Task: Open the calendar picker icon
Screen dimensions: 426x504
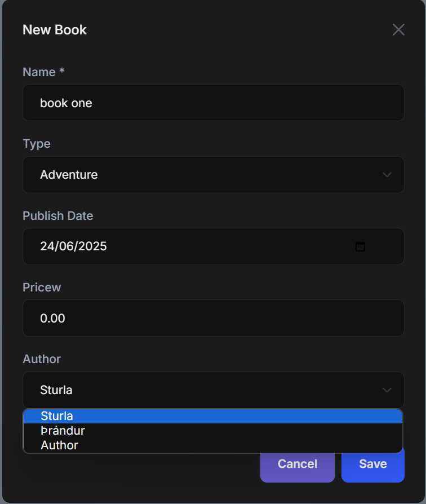Action: pyautogui.click(x=361, y=246)
